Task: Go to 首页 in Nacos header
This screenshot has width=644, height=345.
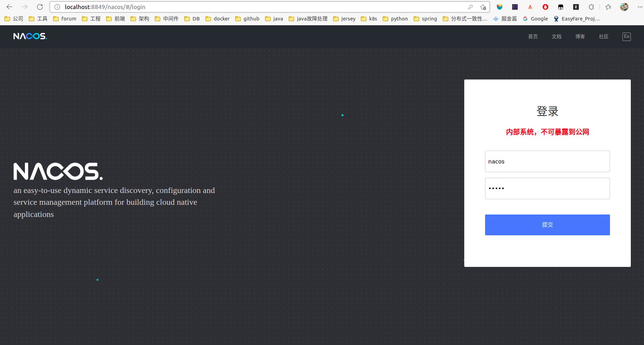Action: (x=533, y=36)
